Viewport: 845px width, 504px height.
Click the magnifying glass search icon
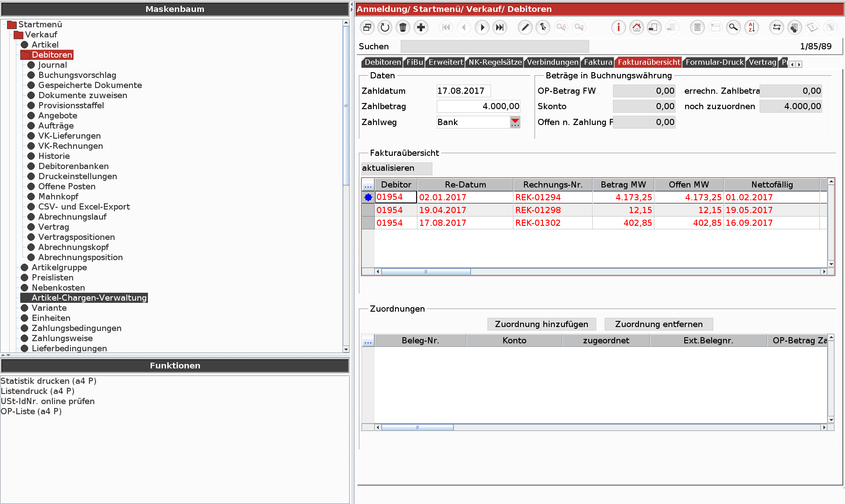733,28
